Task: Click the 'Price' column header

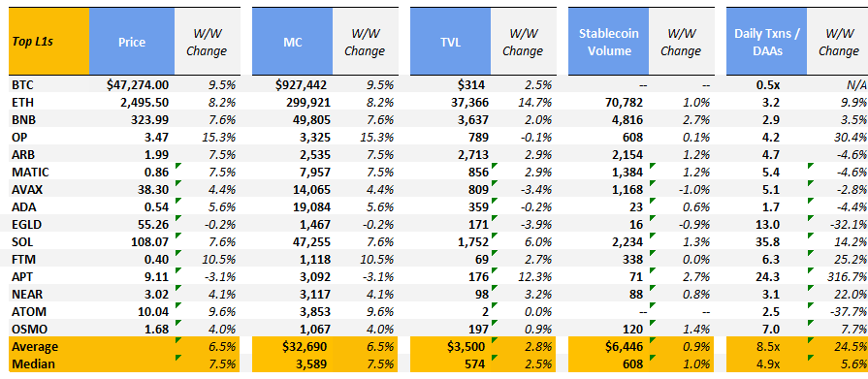Action: [x=132, y=42]
